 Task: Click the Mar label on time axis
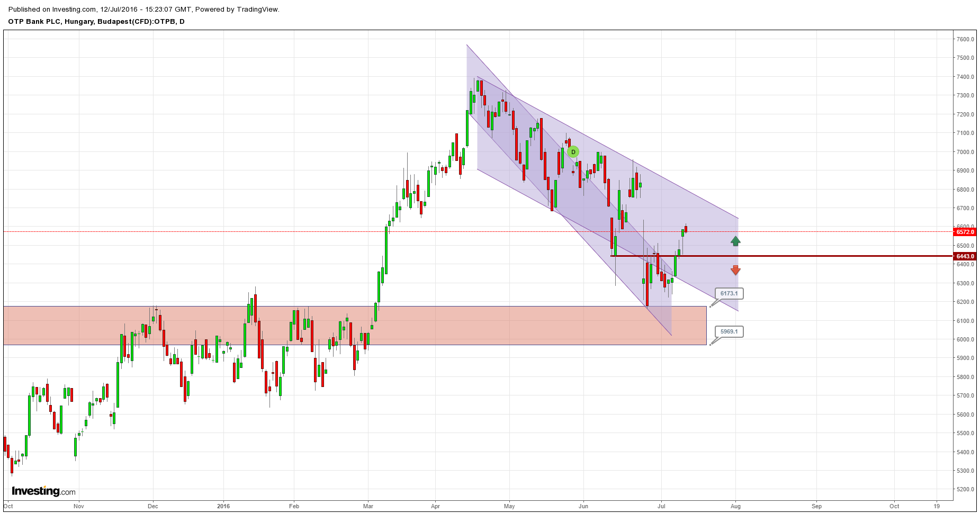click(x=368, y=506)
